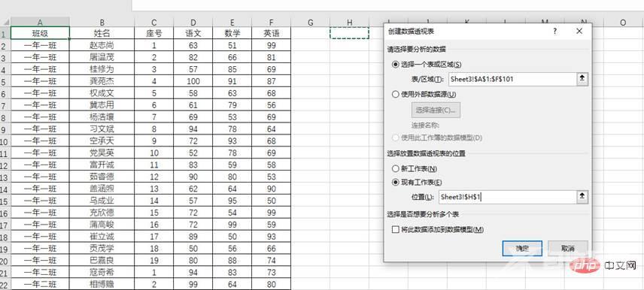Image resolution: width=644 pixels, height=290 pixels.
Task: Click the 语文 header cell
Action: point(193,33)
